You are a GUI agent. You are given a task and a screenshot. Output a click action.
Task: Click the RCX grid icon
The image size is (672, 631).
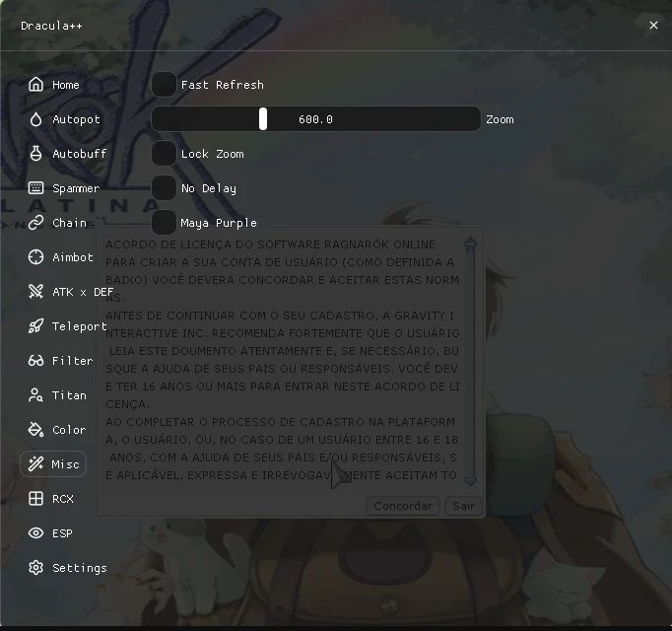click(36, 499)
